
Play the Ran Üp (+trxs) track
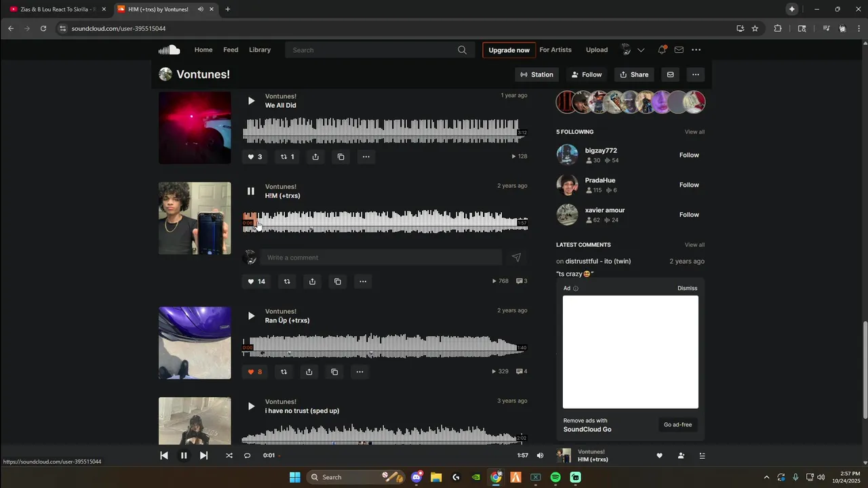(251, 316)
